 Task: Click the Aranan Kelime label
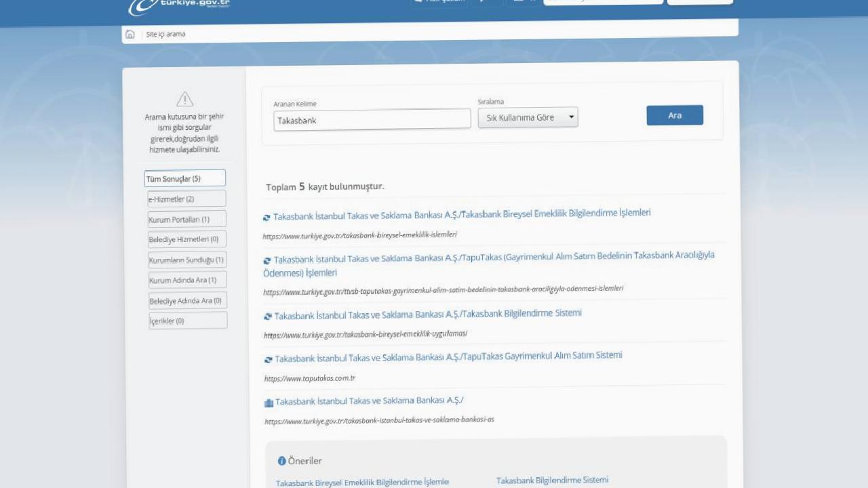pos(295,104)
